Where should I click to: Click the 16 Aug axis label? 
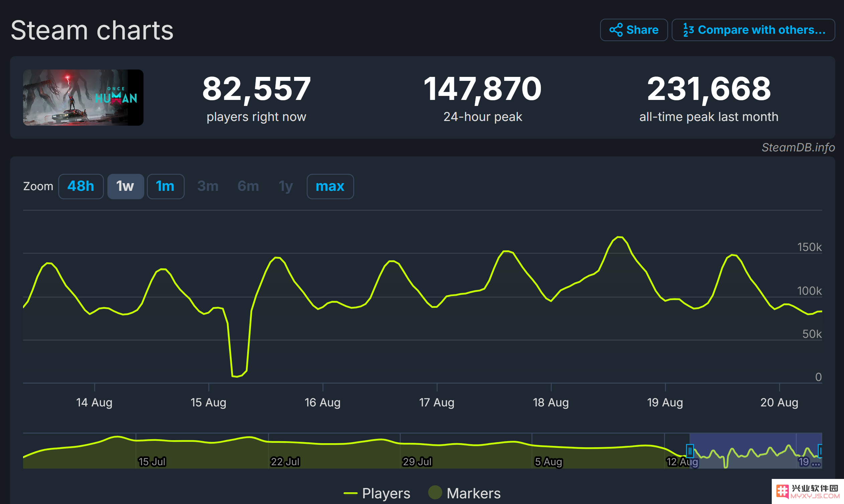[322, 403]
